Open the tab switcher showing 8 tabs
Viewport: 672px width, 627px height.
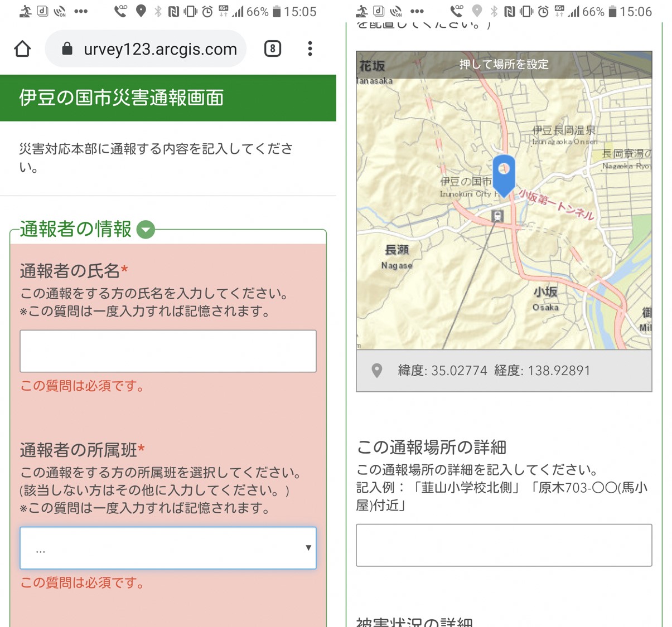(273, 48)
